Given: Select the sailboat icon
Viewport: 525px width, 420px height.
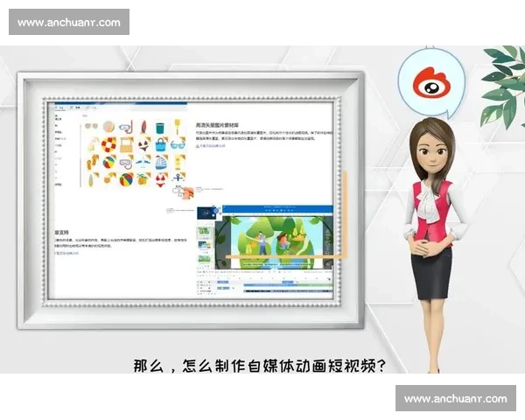Looking at the screenshot, I should (160, 162).
